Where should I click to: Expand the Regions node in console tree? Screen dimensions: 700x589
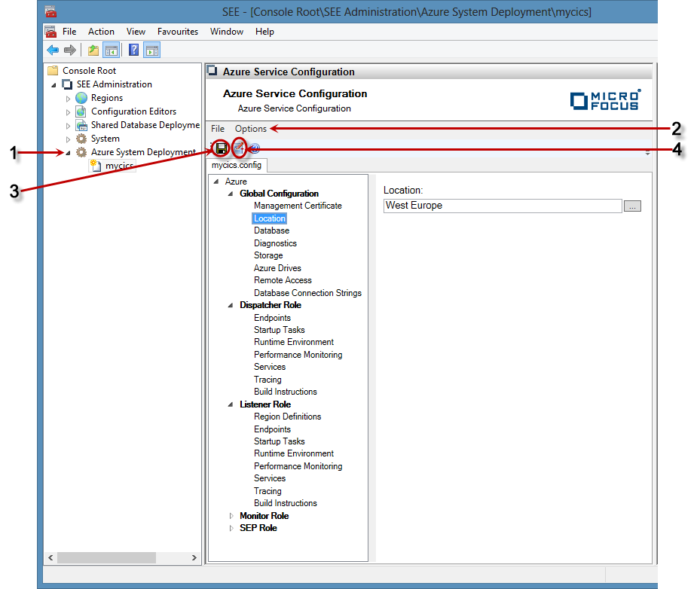(x=69, y=99)
